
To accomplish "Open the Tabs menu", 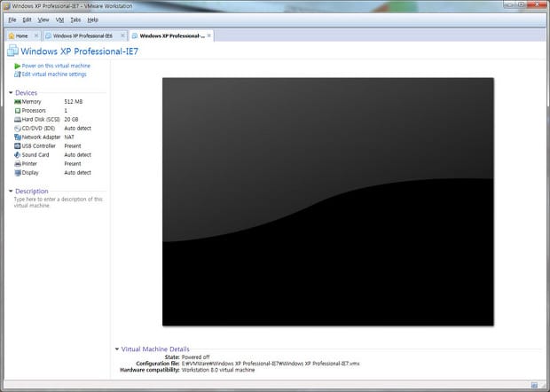I will 75,19.
